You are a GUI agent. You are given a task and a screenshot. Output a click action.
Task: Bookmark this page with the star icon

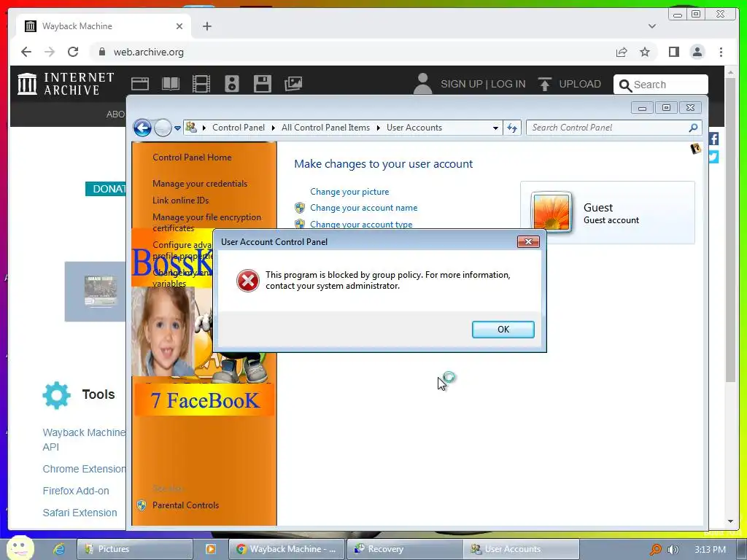645,52
